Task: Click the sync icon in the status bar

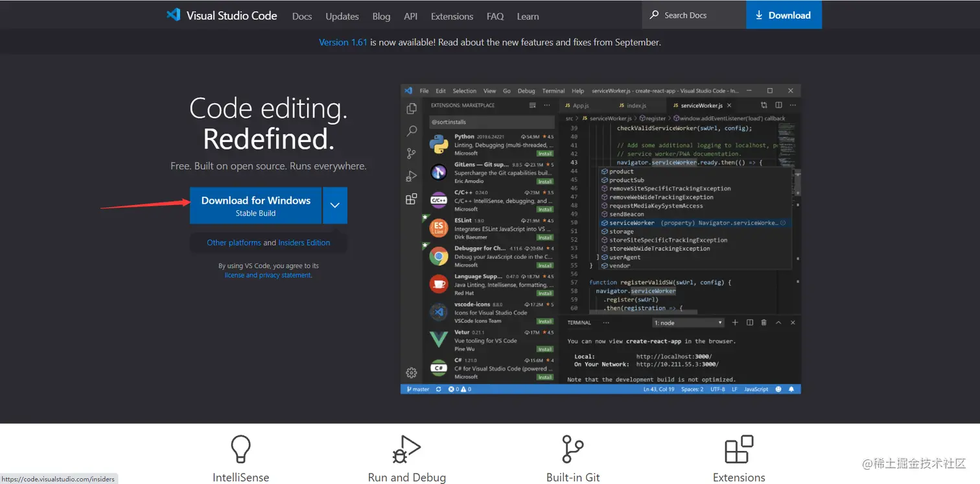Action: point(438,389)
